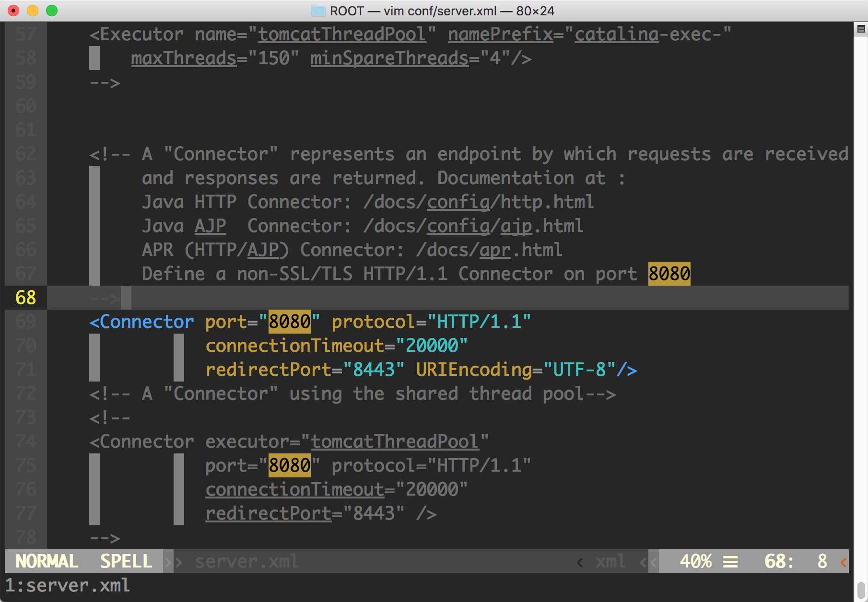Click the server.xml filename in the status line

click(x=246, y=561)
